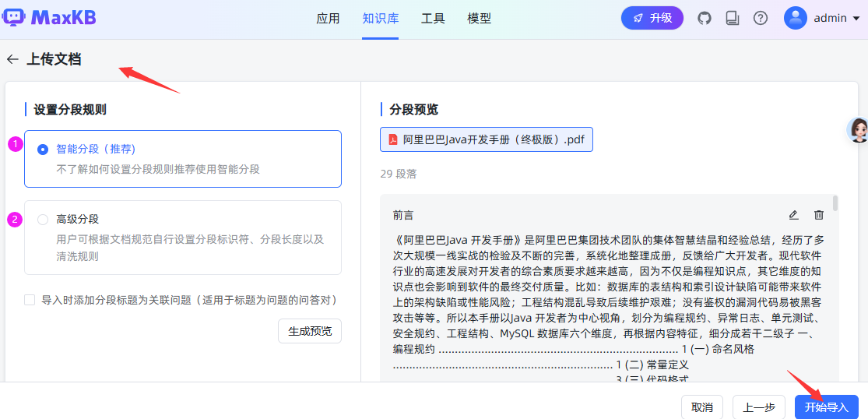
Task: Edit the 前言 segment with pencil icon
Action: click(x=793, y=215)
